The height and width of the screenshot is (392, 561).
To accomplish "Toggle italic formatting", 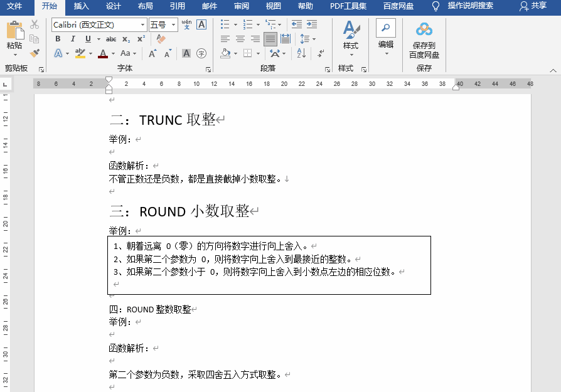I will 73,39.
